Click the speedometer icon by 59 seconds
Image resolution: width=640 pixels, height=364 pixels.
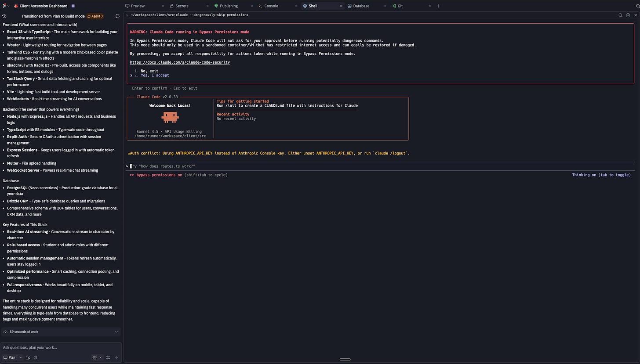(x=6, y=332)
